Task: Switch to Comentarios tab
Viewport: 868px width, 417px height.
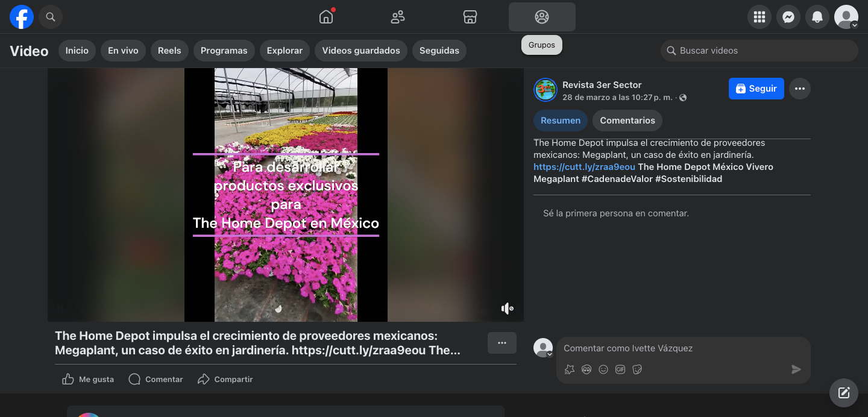Action: tap(627, 121)
